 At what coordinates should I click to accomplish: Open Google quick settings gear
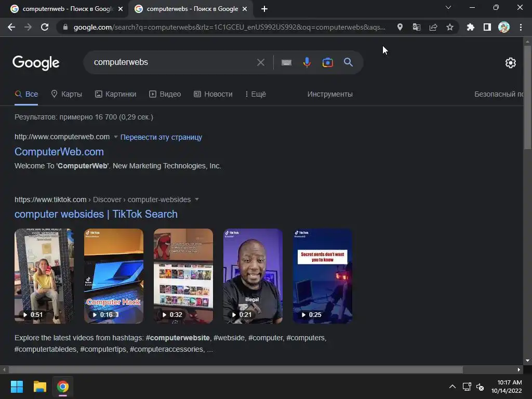510,63
